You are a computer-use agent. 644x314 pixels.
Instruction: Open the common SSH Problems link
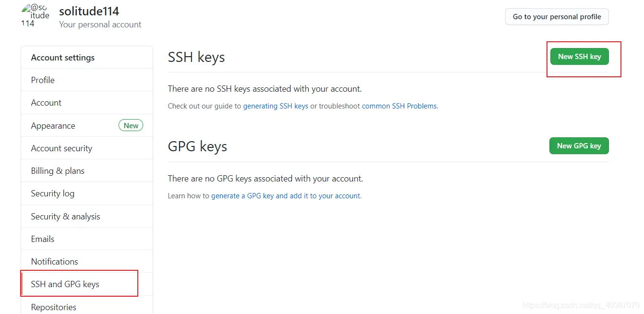(399, 106)
